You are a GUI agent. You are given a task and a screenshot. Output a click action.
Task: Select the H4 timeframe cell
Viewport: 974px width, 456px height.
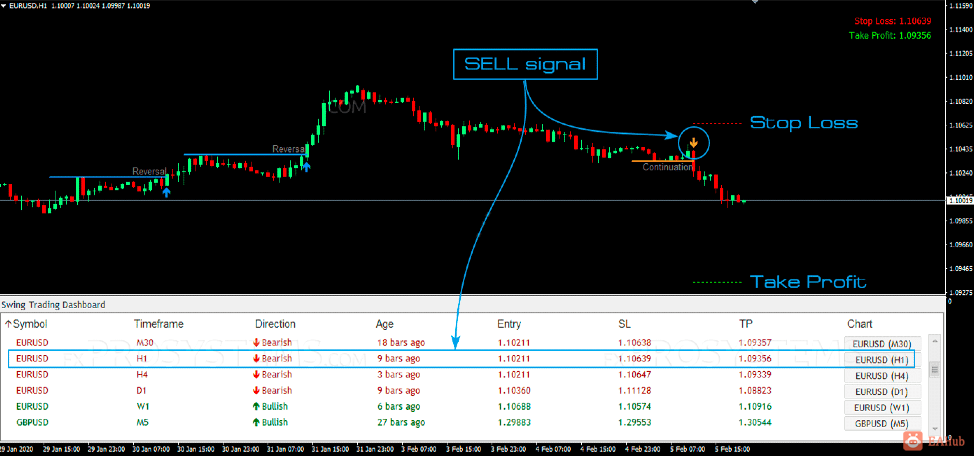click(x=141, y=375)
